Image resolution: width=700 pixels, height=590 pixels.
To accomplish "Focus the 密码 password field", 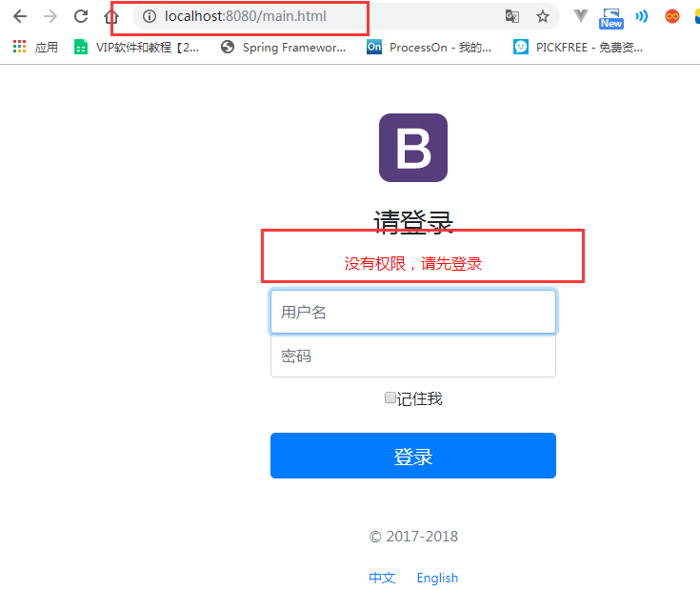I will 413,356.
